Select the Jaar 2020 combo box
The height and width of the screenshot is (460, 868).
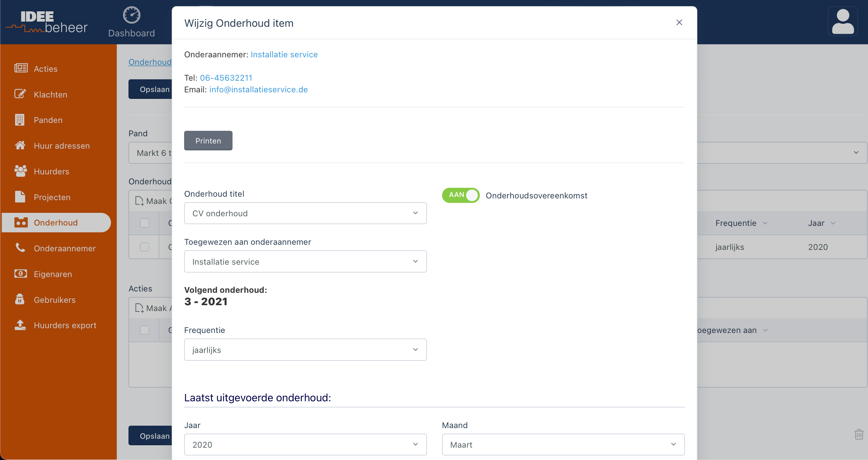pos(305,445)
